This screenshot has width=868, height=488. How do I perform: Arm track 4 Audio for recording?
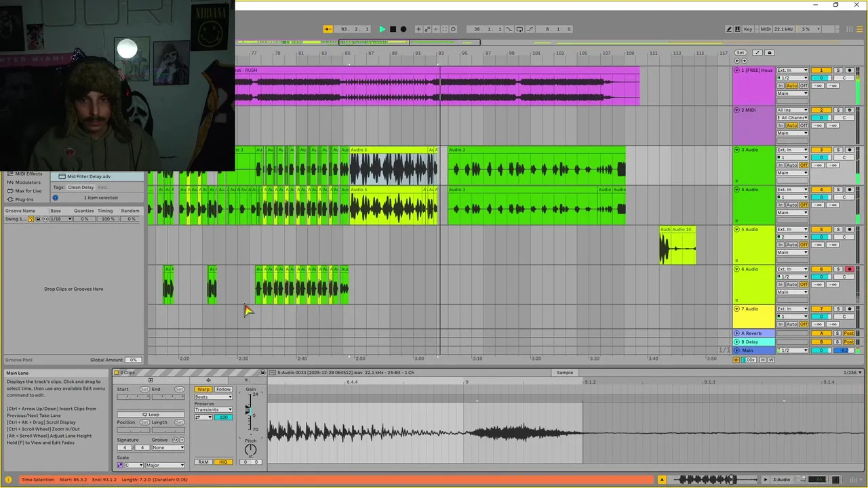click(x=849, y=189)
